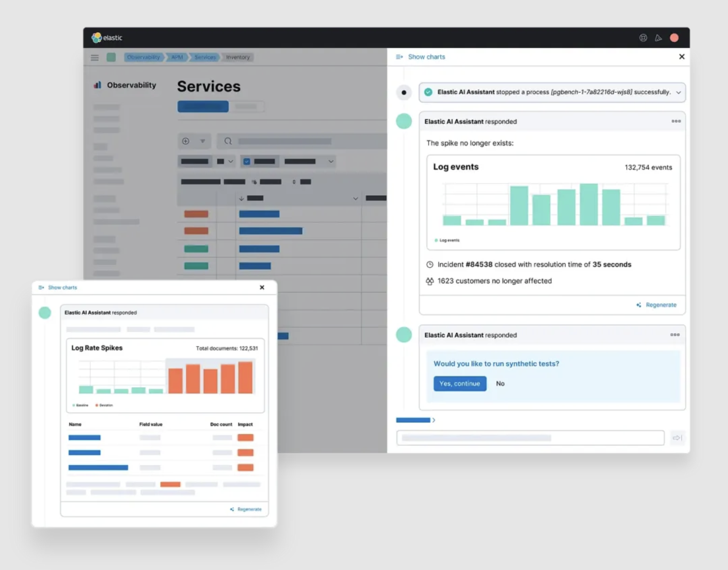
Task: Click Yes, continue for synthetic tests
Action: (x=460, y=383)
